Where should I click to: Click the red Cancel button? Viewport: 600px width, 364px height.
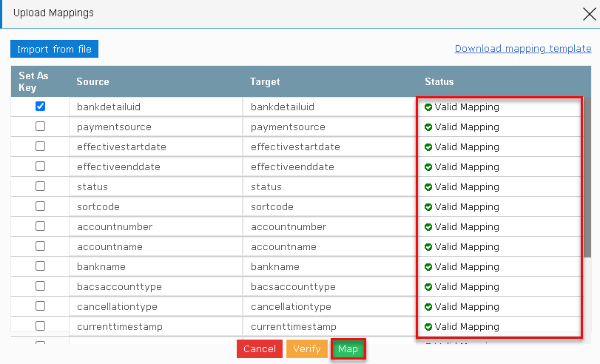tap(260, 348)
